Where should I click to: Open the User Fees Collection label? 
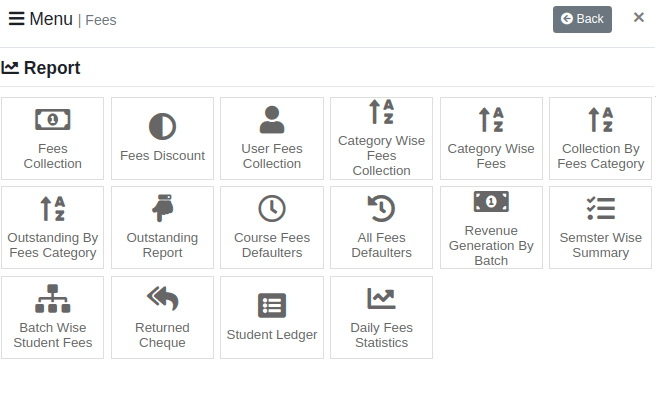click(x=272, y=156)
